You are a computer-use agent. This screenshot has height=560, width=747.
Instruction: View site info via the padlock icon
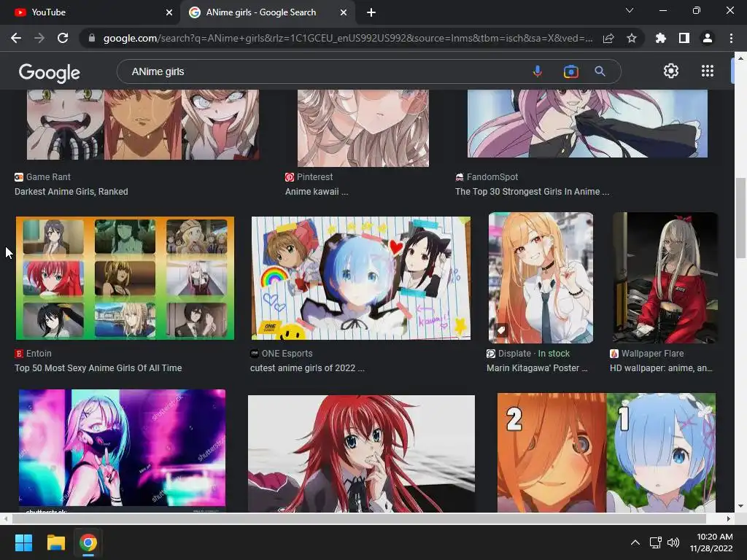(x=92, y=38)
